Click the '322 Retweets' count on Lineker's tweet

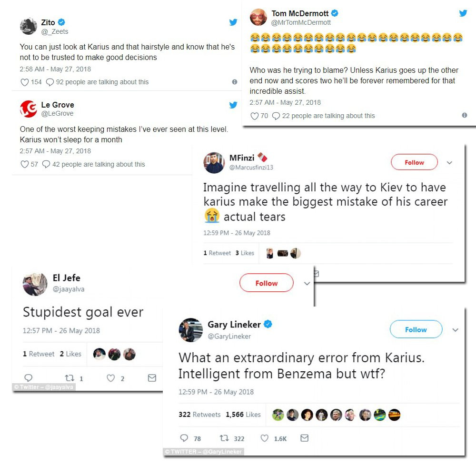199,415
